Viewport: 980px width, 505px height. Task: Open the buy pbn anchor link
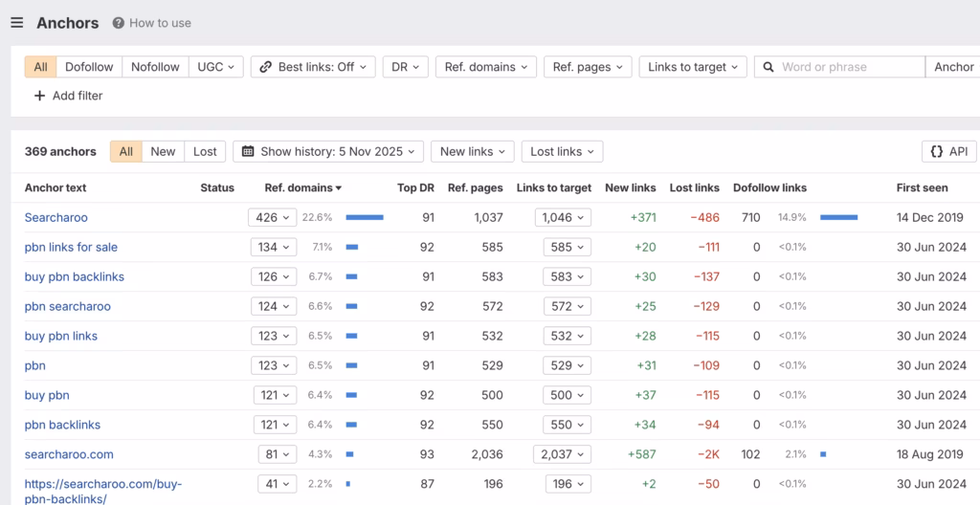[47, 395]
